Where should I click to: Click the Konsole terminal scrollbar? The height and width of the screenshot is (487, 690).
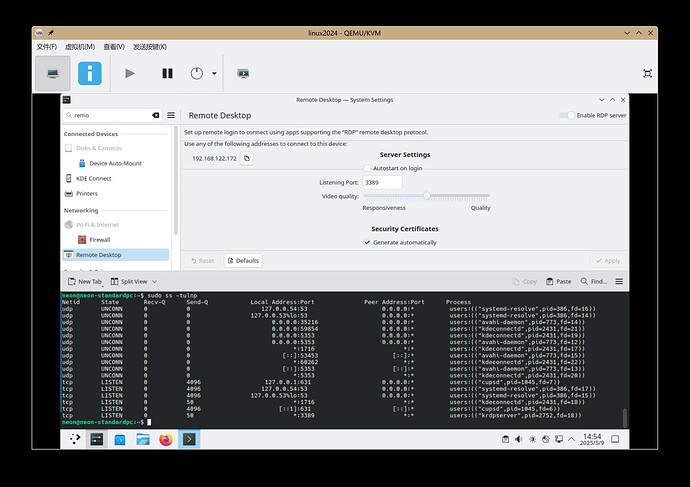[624, 417]
